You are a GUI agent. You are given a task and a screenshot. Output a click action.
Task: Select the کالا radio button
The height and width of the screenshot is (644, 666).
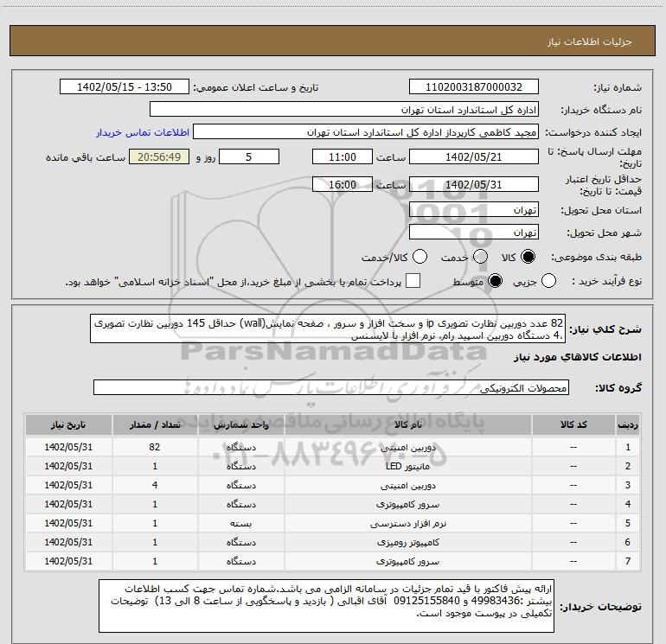[528, 257]
